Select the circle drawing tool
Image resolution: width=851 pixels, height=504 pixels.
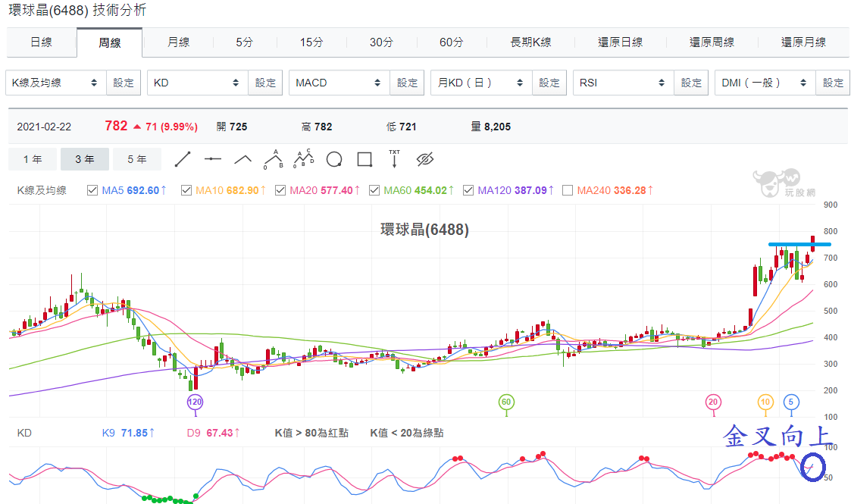(x=333, y=159)
